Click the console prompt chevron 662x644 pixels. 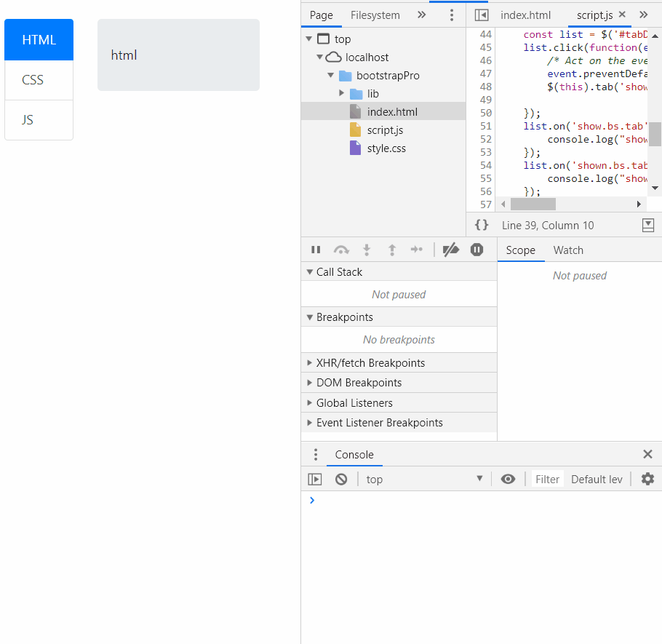click(x=312, y=500)
